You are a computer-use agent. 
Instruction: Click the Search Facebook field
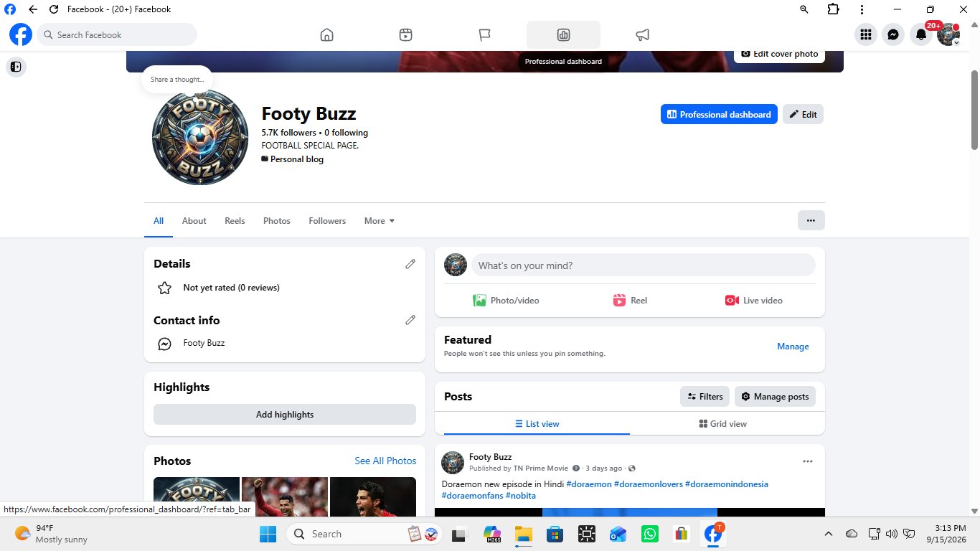pos(117,34)
